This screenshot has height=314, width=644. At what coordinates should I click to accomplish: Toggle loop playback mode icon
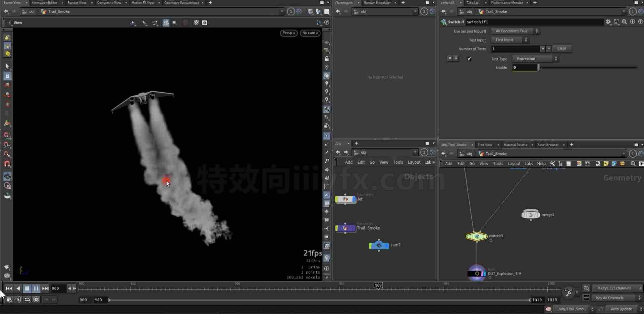(x=27, y=300)
